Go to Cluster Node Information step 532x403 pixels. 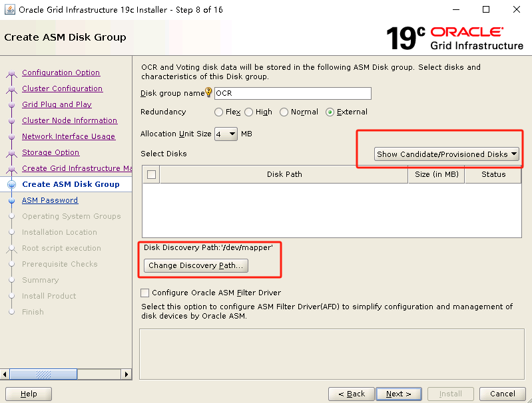click(x=69, y=120)
